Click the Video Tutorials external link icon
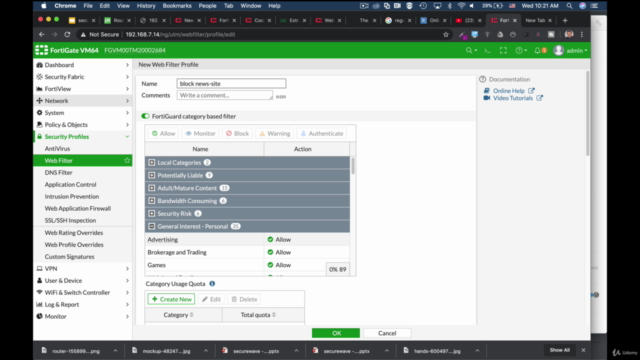The width and height of the screenshot is (640, 360). click(x=540, y=98)
